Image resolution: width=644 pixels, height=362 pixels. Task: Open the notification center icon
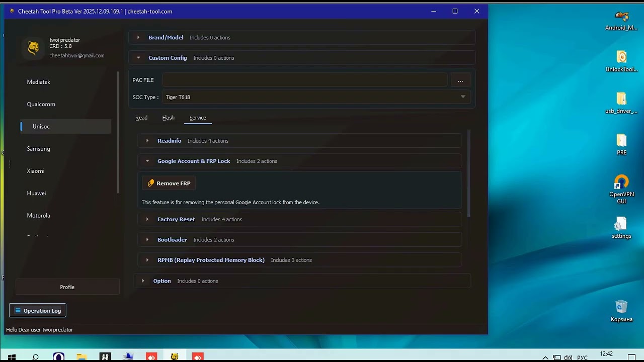coord(632,358)
